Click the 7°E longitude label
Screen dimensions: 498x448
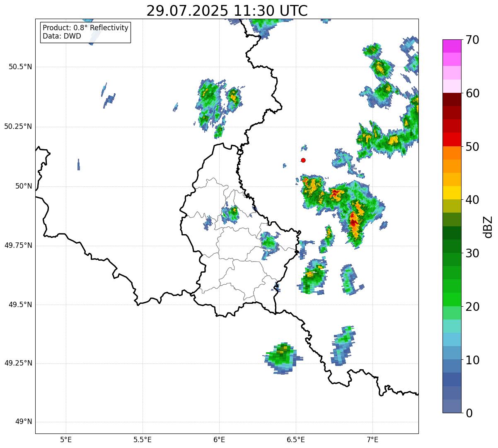[x=372, y=439]
